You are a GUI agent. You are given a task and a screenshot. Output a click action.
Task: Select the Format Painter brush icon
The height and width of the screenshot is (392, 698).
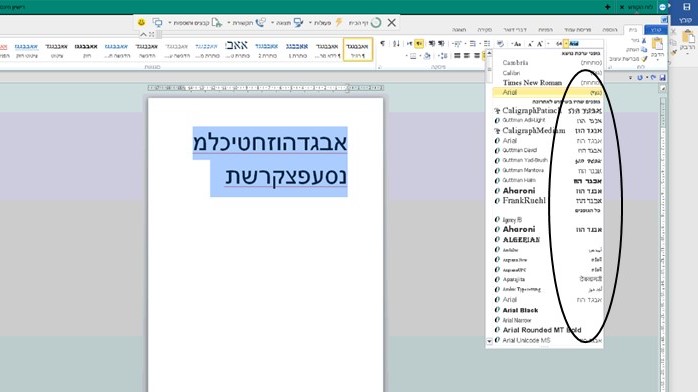[x=644, y=59]
